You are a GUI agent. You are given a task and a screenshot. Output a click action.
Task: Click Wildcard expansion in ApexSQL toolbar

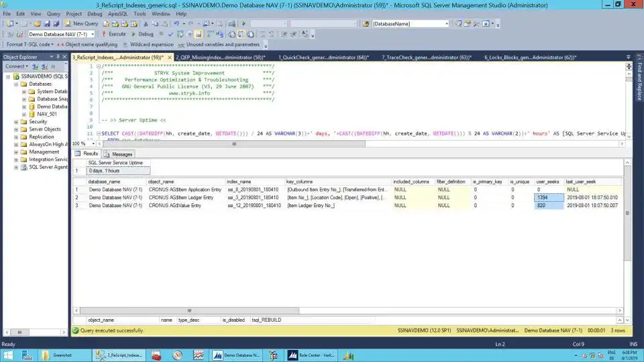pos(148,44)
